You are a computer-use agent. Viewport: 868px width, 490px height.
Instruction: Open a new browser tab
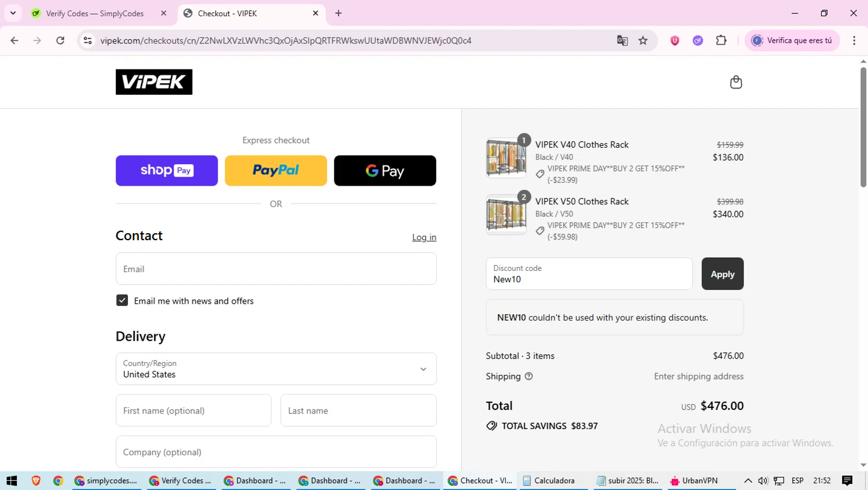click(339, 13)
